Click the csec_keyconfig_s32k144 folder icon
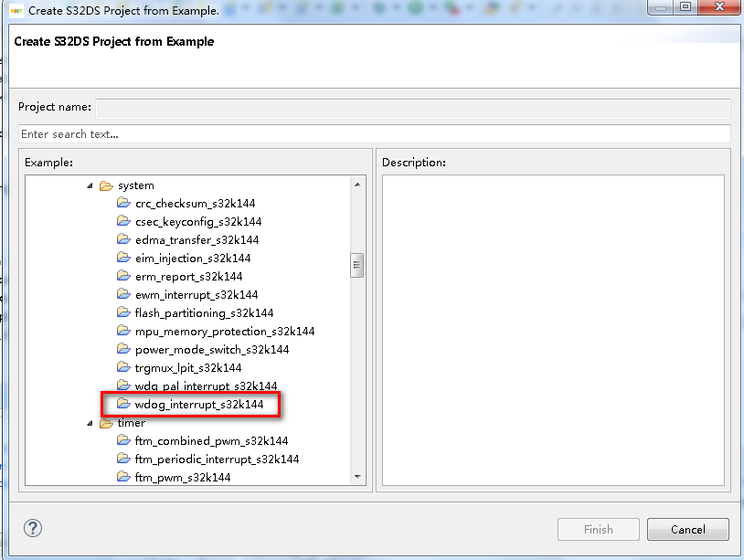 coord(123,221)
